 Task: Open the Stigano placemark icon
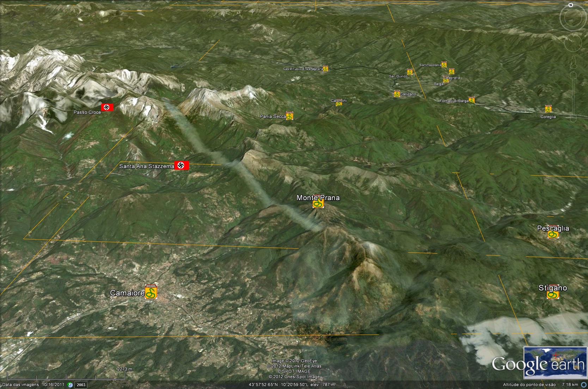pyautogui.click(x=553, y=294)
